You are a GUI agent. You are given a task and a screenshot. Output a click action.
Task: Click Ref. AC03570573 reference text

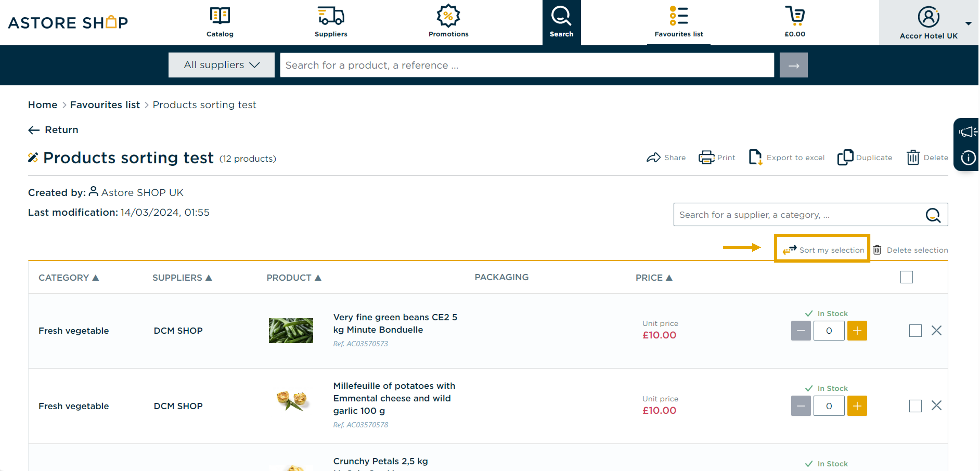click(361, 344)
